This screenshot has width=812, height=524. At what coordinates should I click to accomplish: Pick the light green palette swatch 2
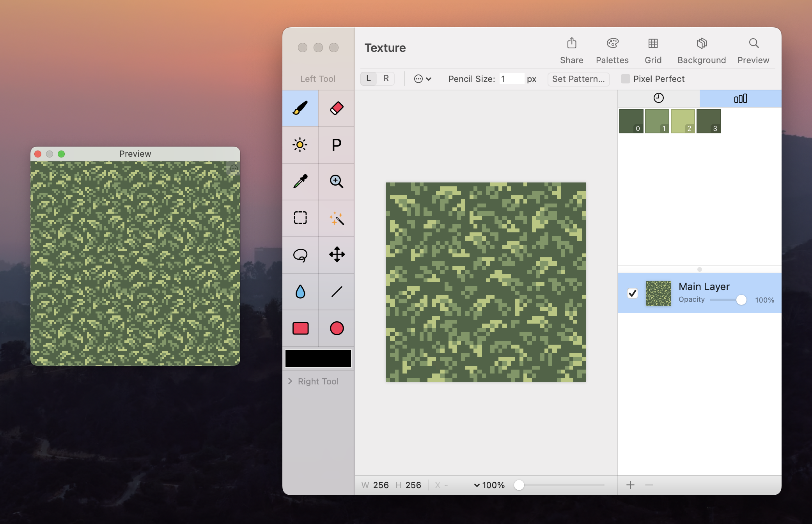click(683, 121)
